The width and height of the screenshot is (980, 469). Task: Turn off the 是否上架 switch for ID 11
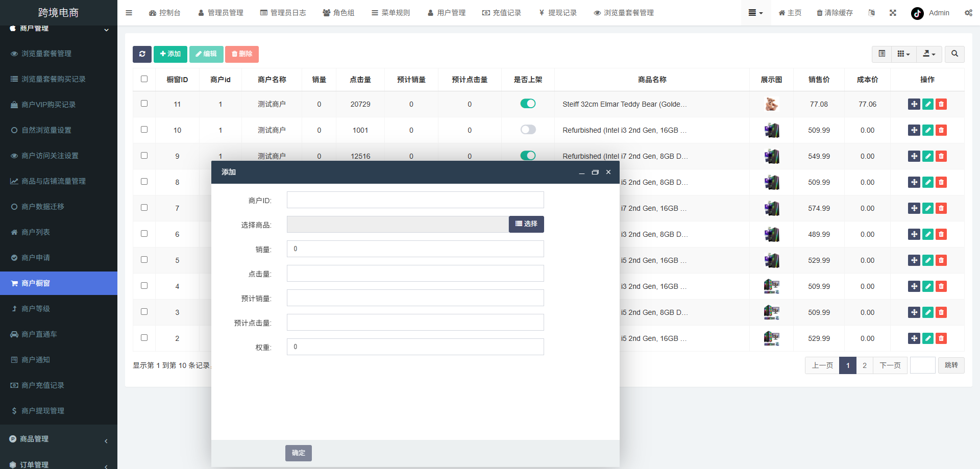click(528, 103)
